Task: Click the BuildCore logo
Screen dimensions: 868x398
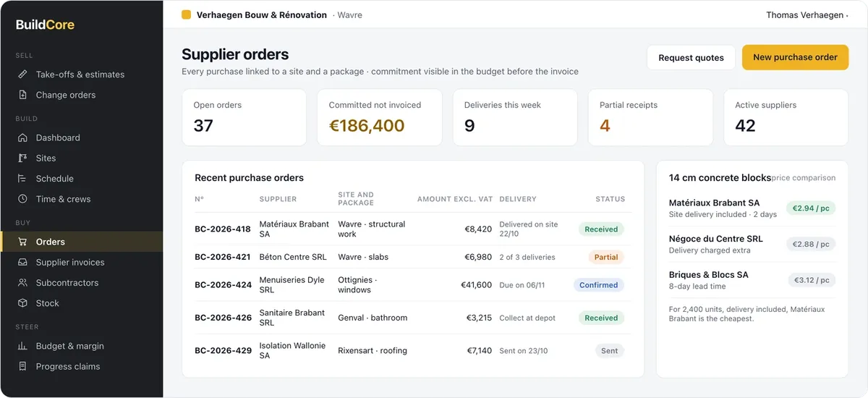Action: (45, 25)
